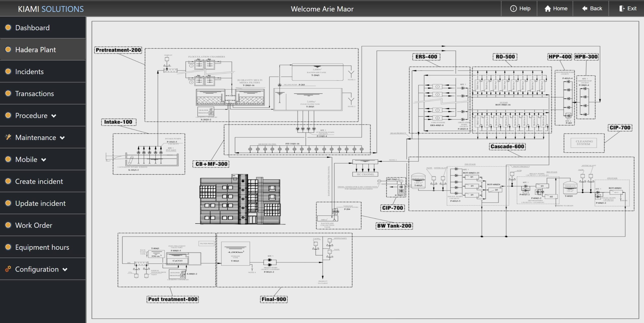The image size is (644, 323).
Task: Click the Dashboard orange bullet icon
Action: tap(8, 27)
